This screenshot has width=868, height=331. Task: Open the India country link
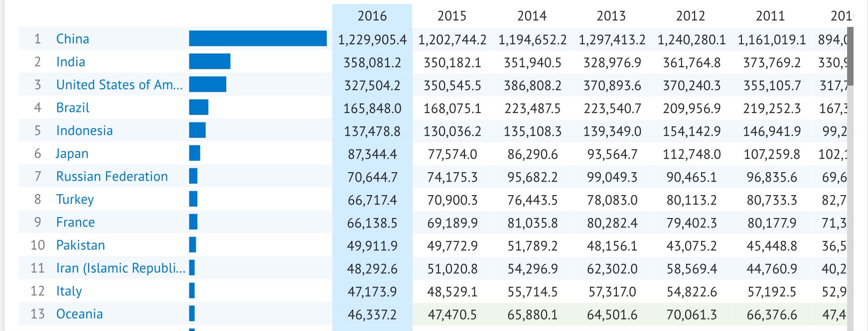[x=71, y=62]
